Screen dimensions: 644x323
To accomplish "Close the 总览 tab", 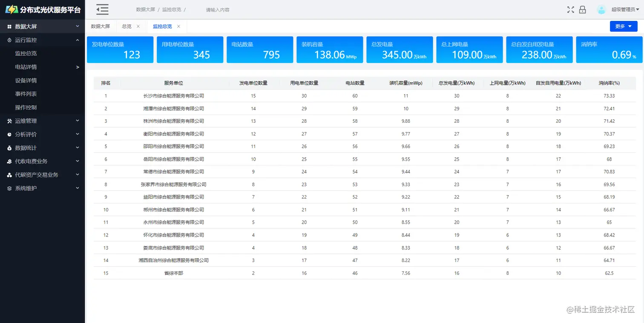I will 138,26.
